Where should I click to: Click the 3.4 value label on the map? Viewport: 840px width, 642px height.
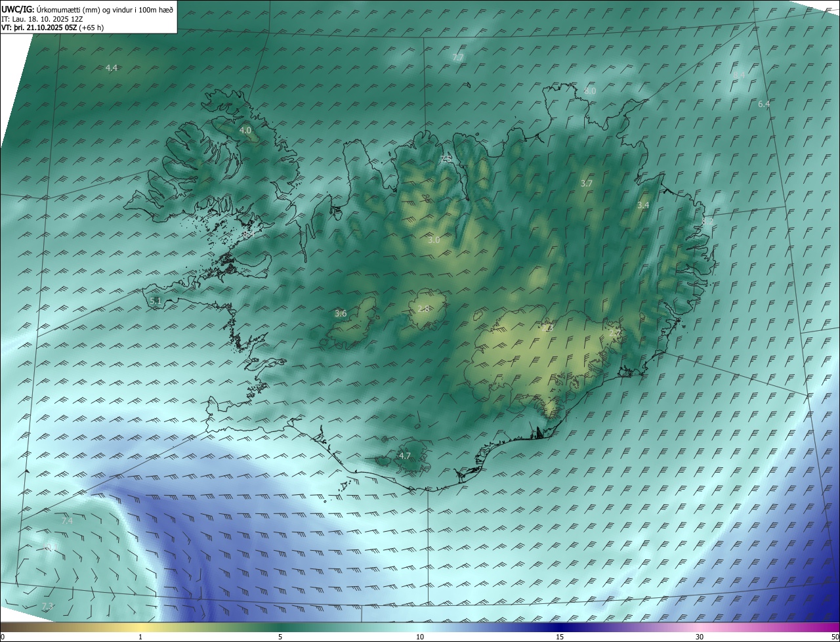(x=643, y=205)
